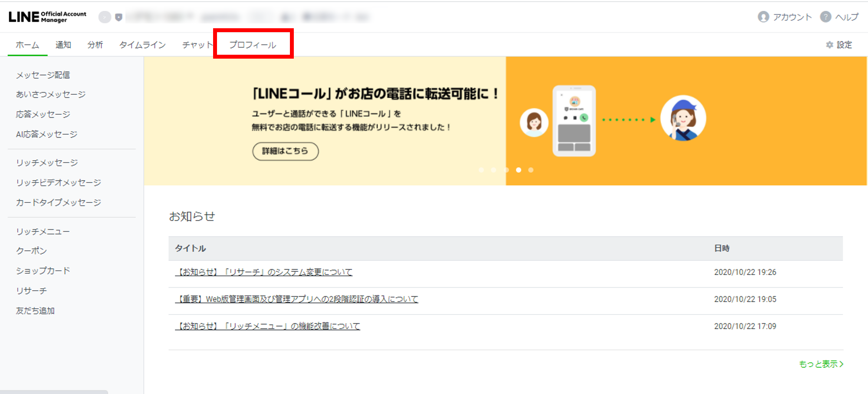
Task: Click the date 2020/10/22 19:26
Action: pyautogui.click(x=745, y=272)
